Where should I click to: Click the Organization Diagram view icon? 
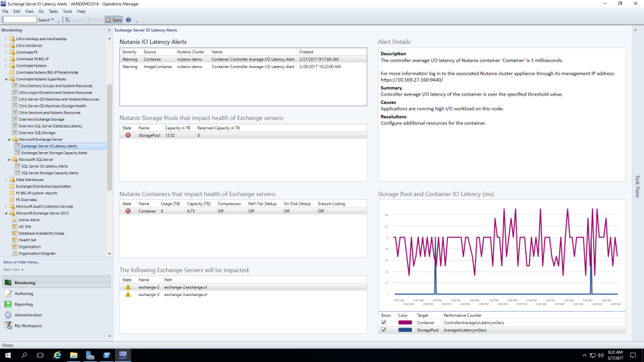15,253
